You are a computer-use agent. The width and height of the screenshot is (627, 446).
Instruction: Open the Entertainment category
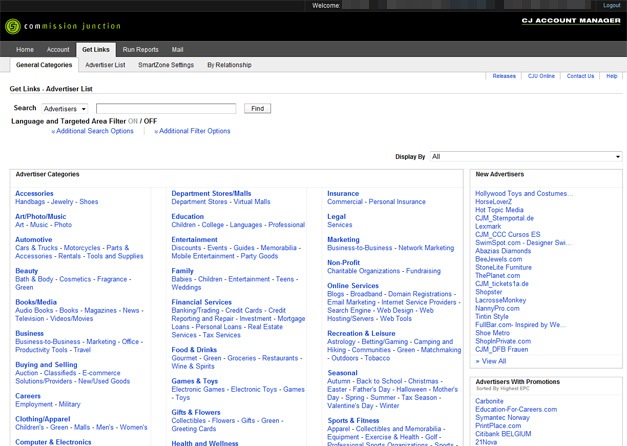[194, 240]
